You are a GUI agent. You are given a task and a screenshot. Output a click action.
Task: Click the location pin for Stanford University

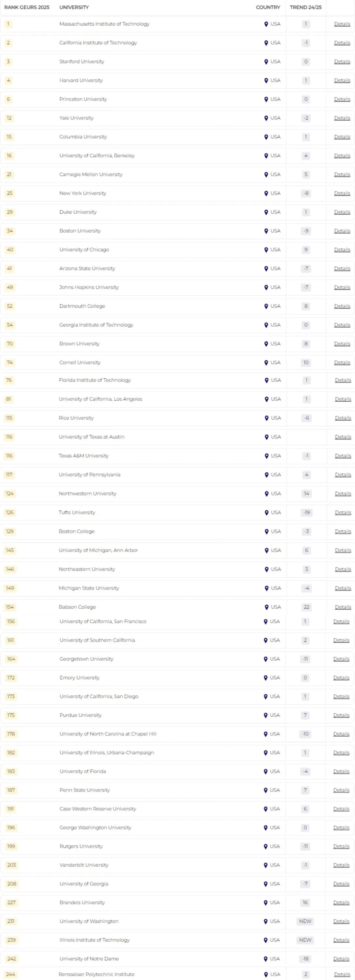[266, 62]
